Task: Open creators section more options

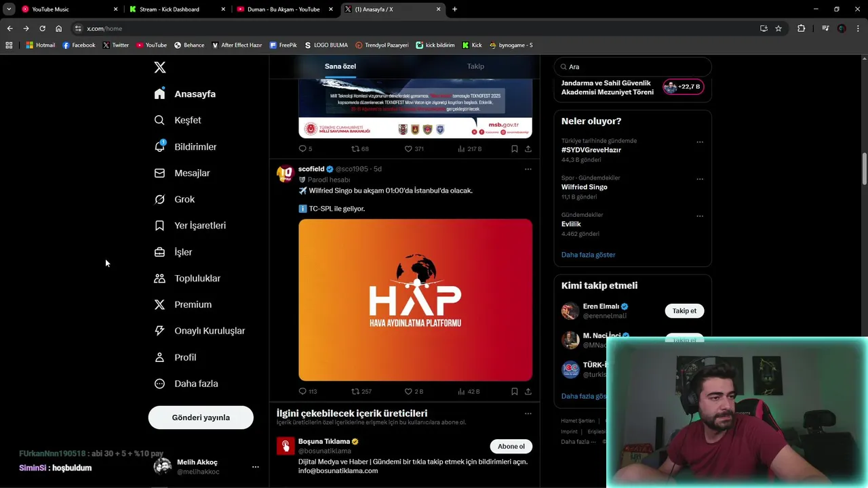Action: 528,413
